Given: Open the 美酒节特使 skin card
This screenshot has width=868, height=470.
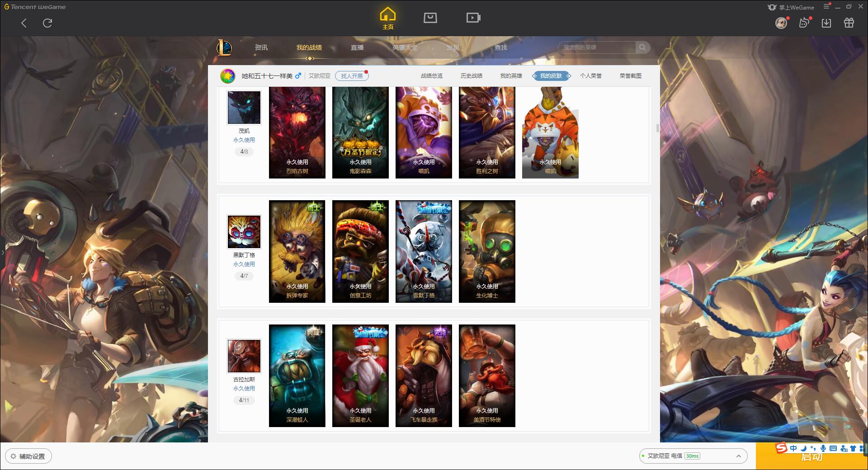Looking at the screenshot, I should click(487, 376).
